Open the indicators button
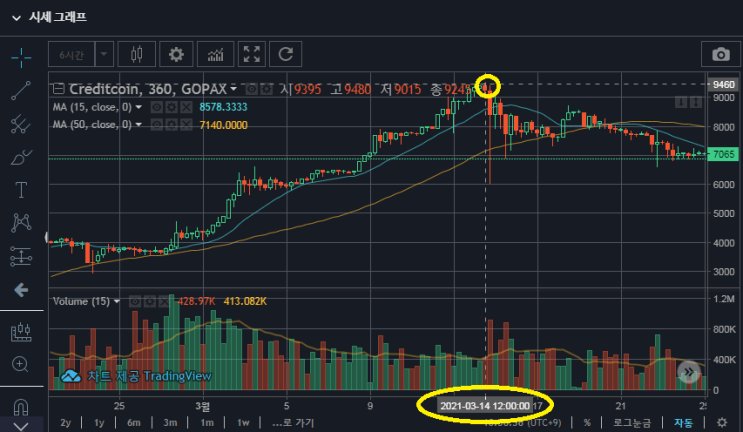Image resolution: width=743 pixels, height=432 pixels. tap(214, 54)
